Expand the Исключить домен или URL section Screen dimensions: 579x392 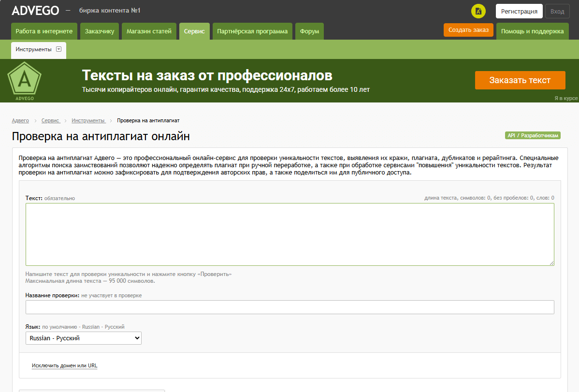(64, 366)
